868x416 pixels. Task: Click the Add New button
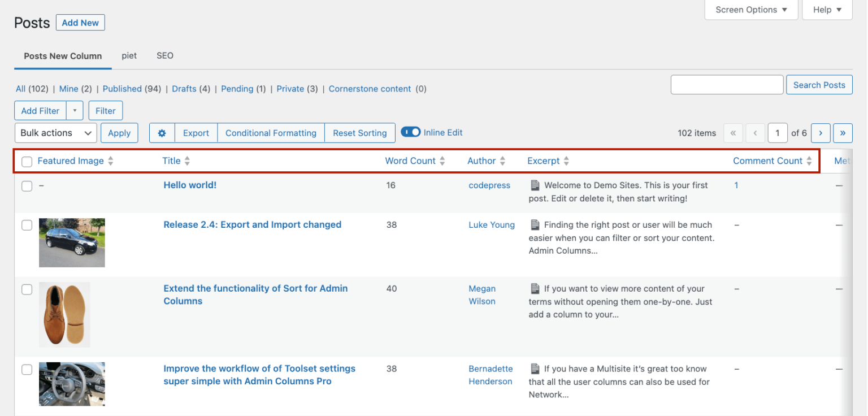[x=80, y=23]
